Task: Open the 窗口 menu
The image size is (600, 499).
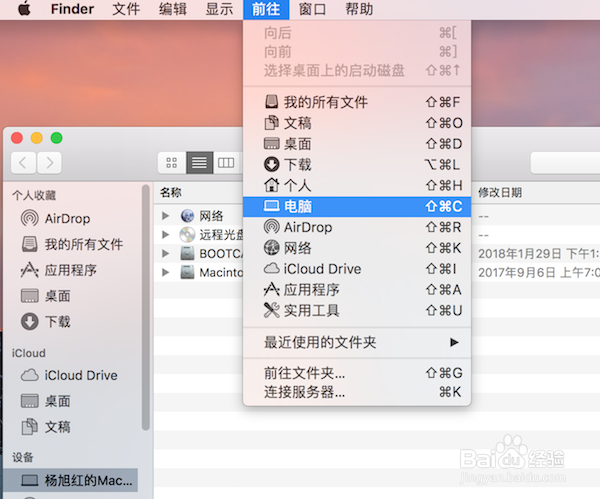Action: pos(312,9)
